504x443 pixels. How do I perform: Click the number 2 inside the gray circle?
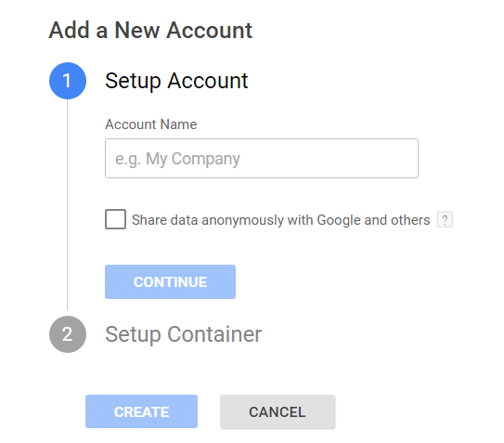pos(67,334)
